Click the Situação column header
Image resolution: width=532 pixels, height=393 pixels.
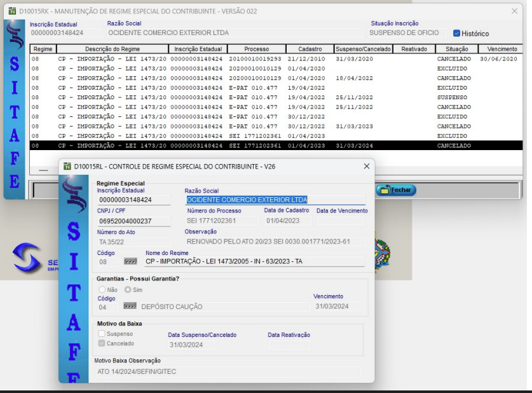click(x=456, y=49)
